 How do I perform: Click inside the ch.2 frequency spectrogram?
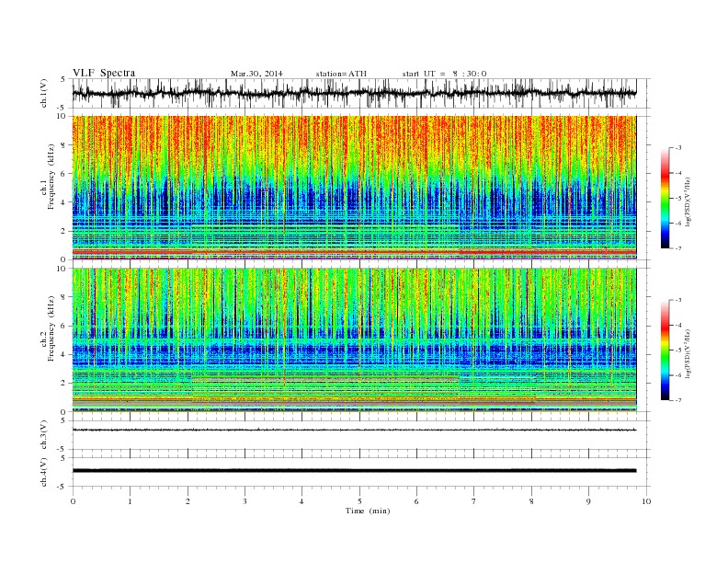[354, 339]
